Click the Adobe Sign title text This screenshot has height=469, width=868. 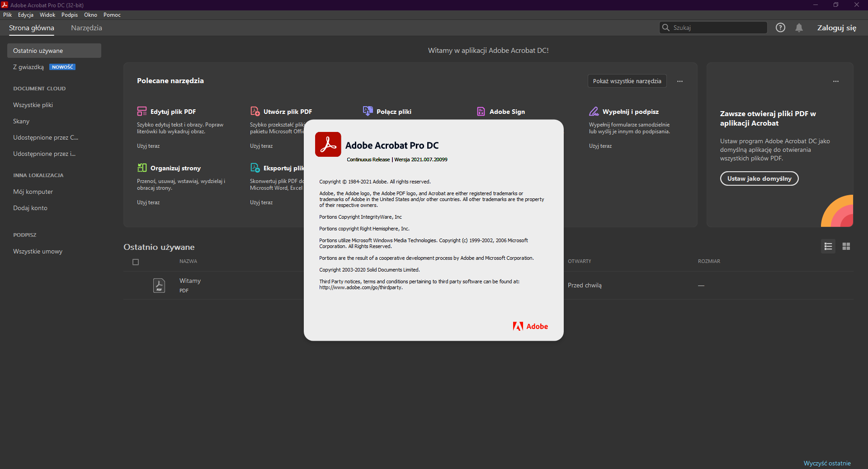point(507,112)
